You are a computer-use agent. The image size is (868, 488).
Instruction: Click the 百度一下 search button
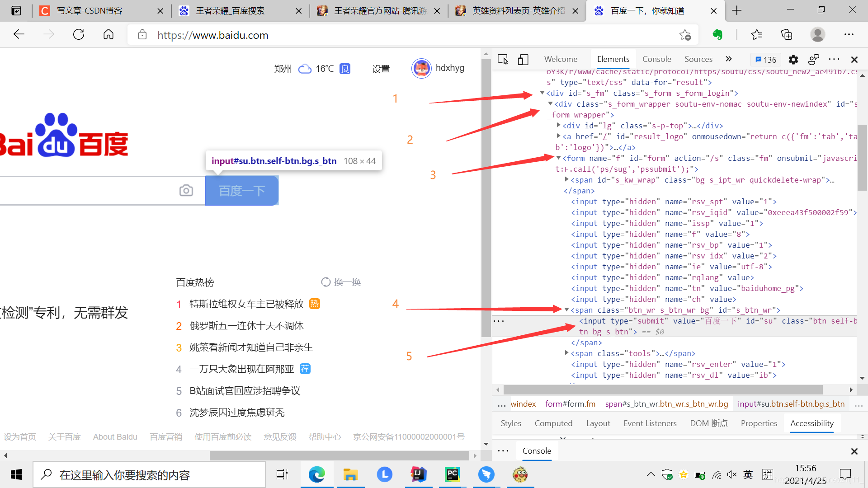point(242,191)
